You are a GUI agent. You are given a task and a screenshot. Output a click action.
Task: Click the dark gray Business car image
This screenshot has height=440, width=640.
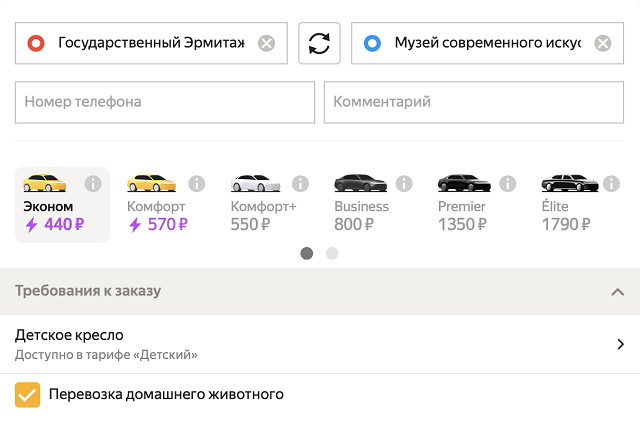click(x=360, y=183)
